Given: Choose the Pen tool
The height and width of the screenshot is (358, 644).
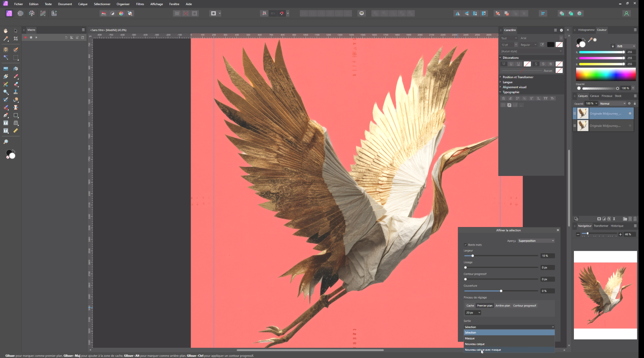Looking at the screenshot, I should click(6, 115).
